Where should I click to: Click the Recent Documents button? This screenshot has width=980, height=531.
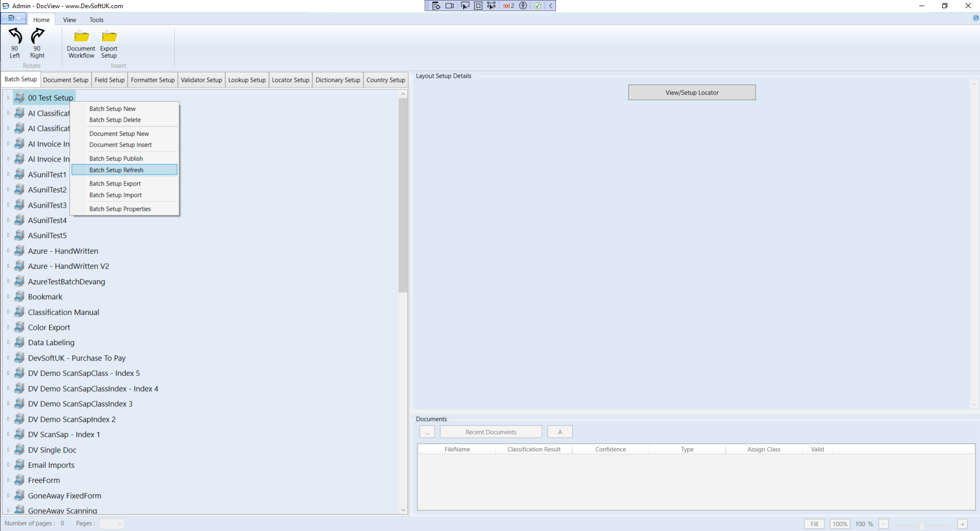click(491, 432)
